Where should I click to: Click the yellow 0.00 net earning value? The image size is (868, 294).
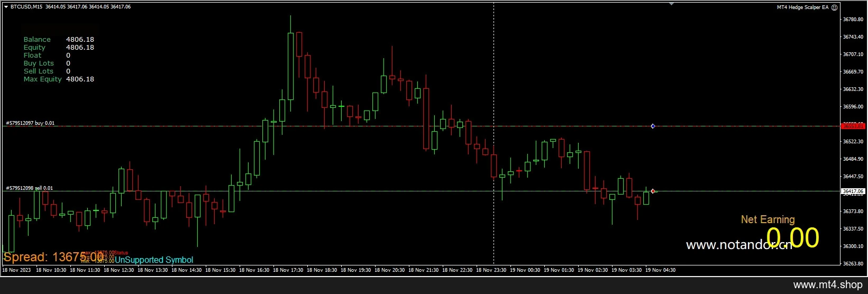(793, 238)
